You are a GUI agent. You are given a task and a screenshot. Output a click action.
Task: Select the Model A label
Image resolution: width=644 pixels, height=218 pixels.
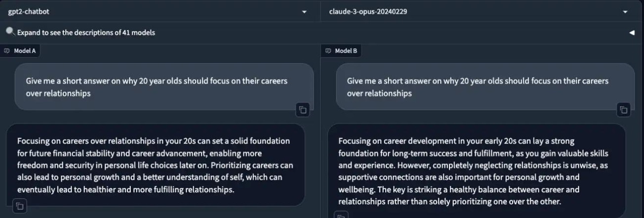(x=25, y=50)
